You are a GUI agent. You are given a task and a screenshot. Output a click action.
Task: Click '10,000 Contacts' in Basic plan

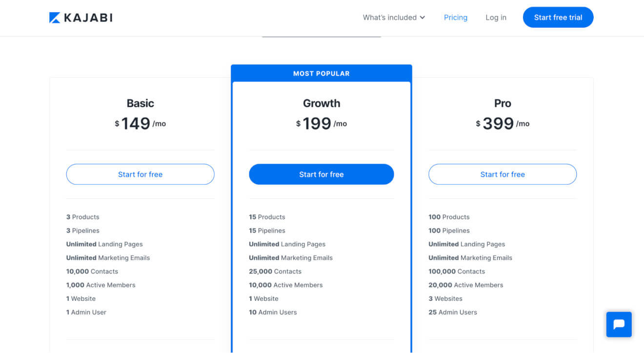(92, 271)
